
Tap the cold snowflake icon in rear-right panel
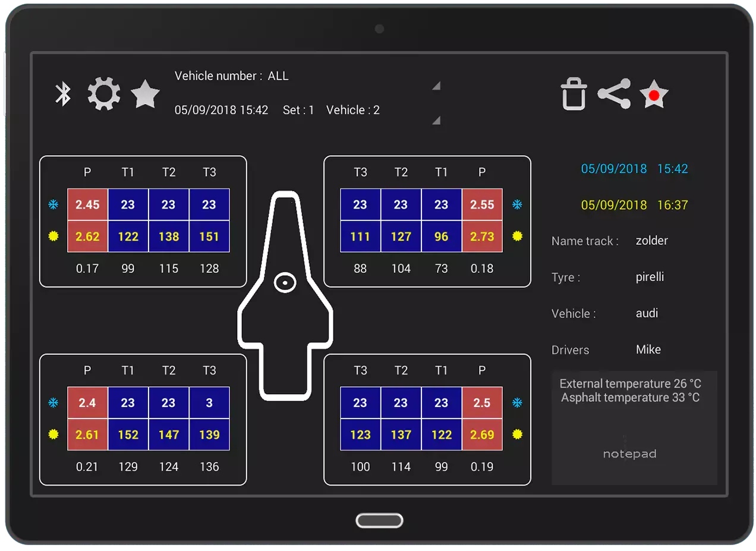click(x=517, y=403)
